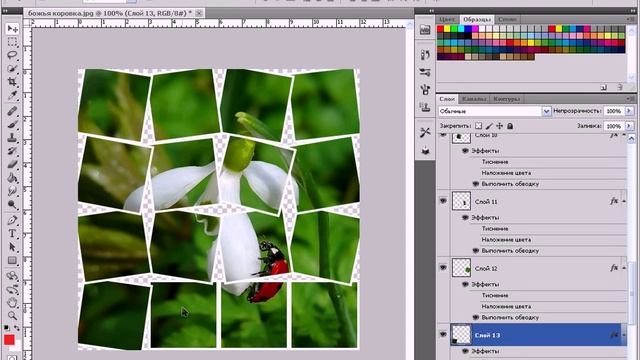Select the History Brush tool
The width and height of the screenshot is (640, 360).
pyautogui.click(x=12, y=151)
